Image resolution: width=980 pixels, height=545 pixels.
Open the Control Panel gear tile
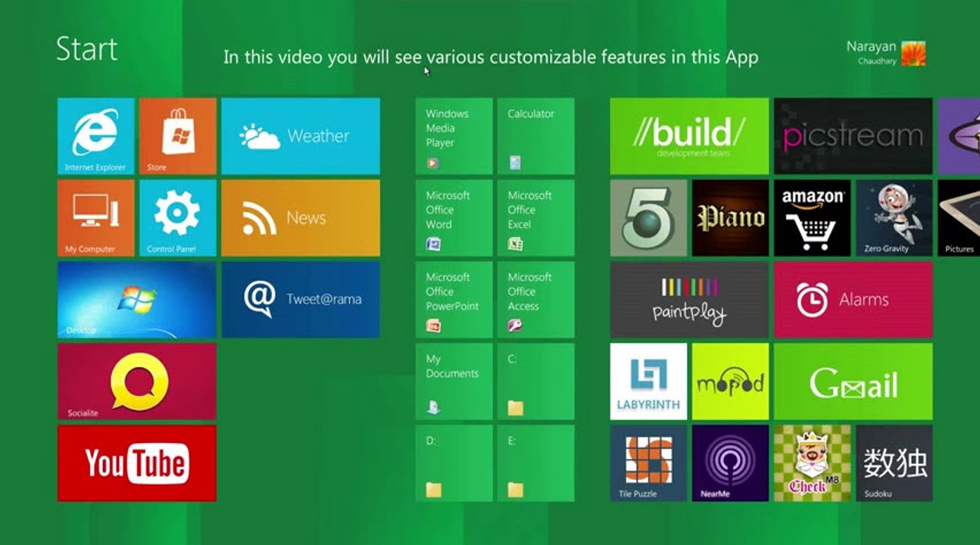tap(178, 218)
